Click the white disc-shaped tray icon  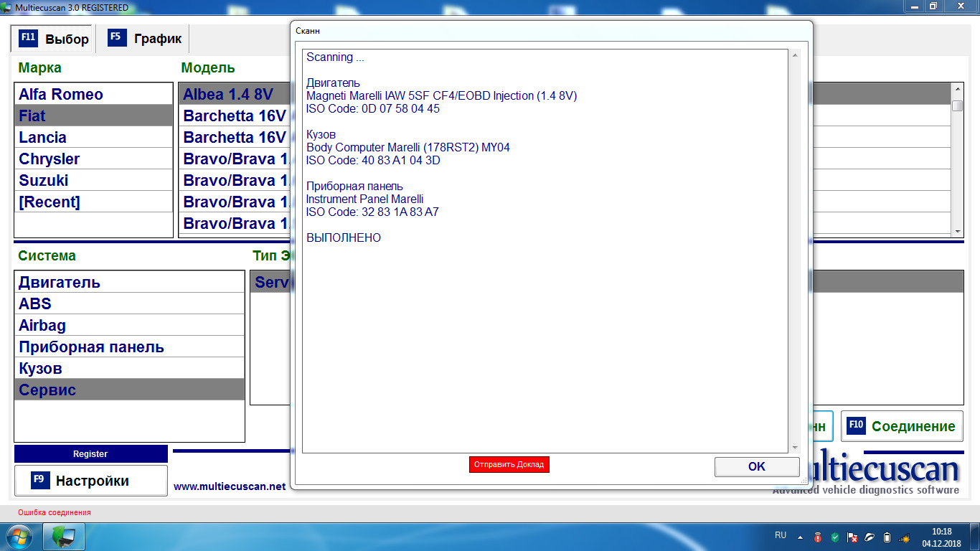pos(870,537)
